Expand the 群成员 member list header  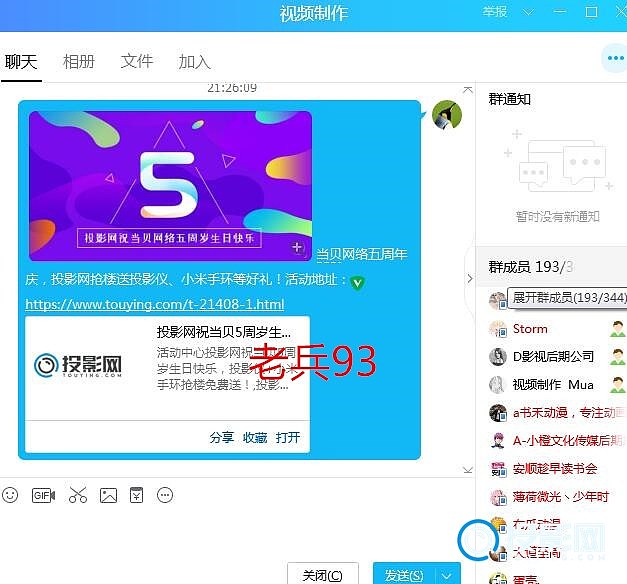(x=530, y=267)
